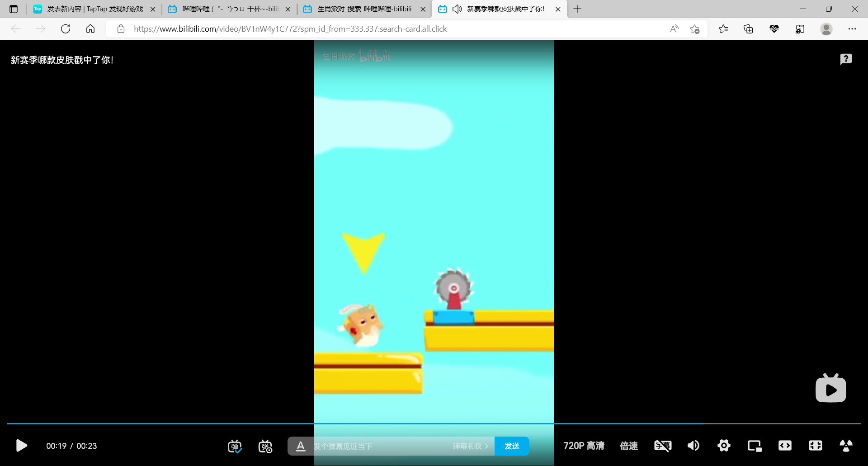Play the paused video
The image size is (868, 466).
tap(21, 446)
